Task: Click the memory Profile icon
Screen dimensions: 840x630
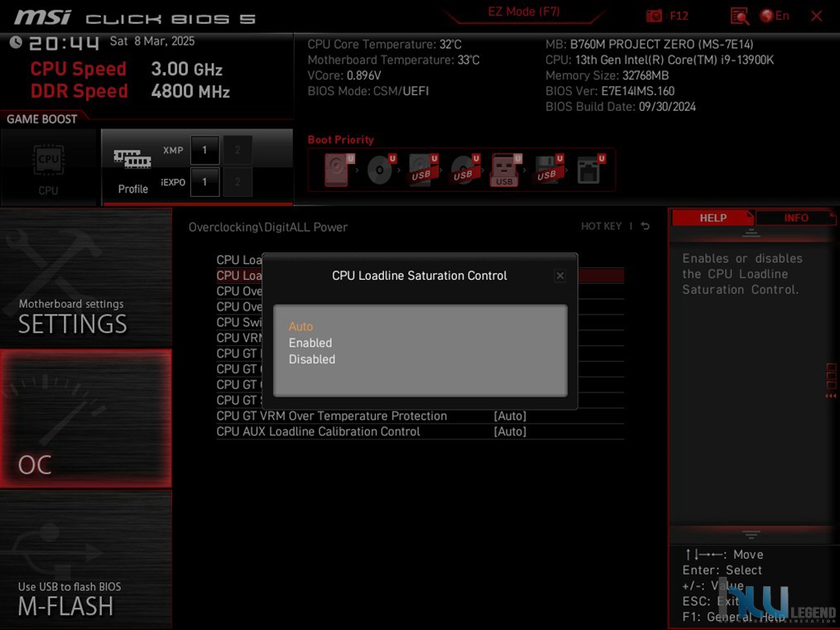Action: [132, 159]
